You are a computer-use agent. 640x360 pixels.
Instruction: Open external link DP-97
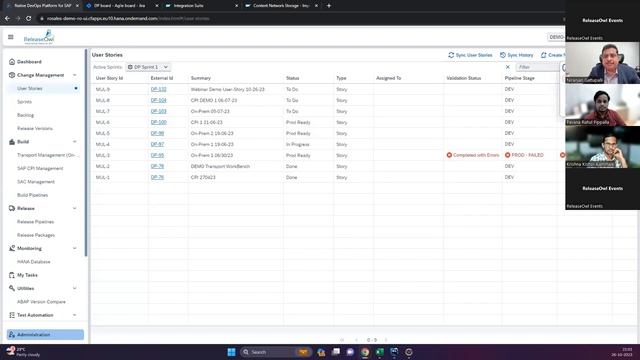[157, 144]
